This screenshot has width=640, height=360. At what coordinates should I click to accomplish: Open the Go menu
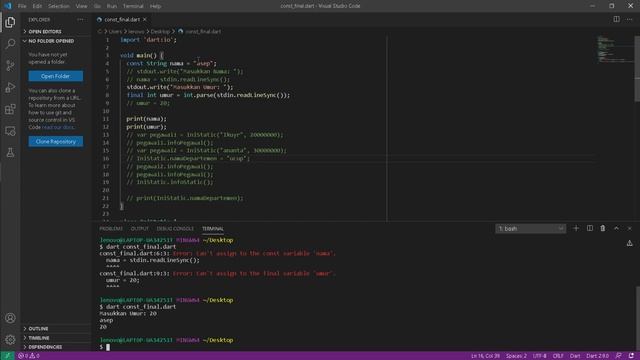coord(97,6)
